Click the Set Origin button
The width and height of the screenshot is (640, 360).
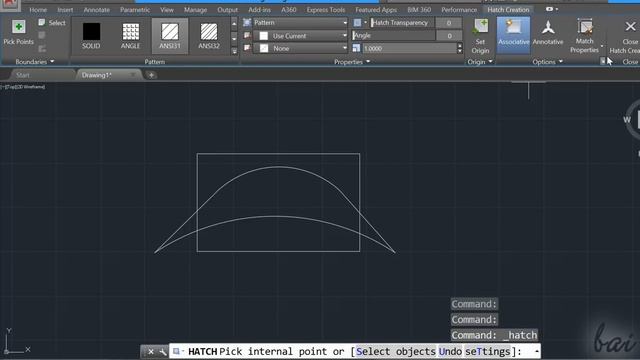(x=480, y=36)
